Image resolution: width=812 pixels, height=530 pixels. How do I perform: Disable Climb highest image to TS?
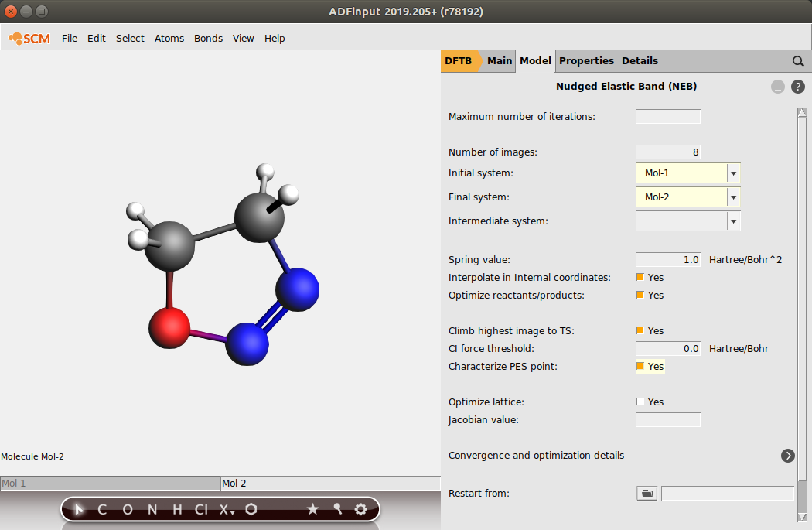coord(640,330)
